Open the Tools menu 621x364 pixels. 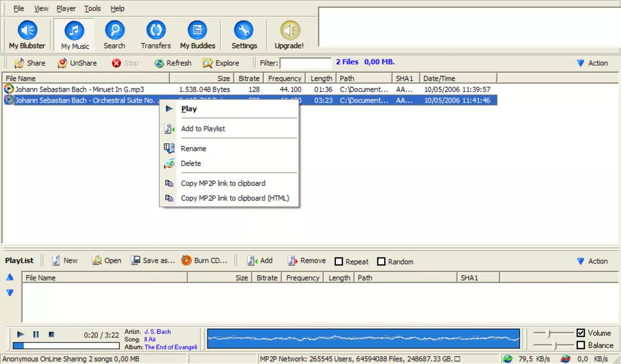tap(92, 9)
